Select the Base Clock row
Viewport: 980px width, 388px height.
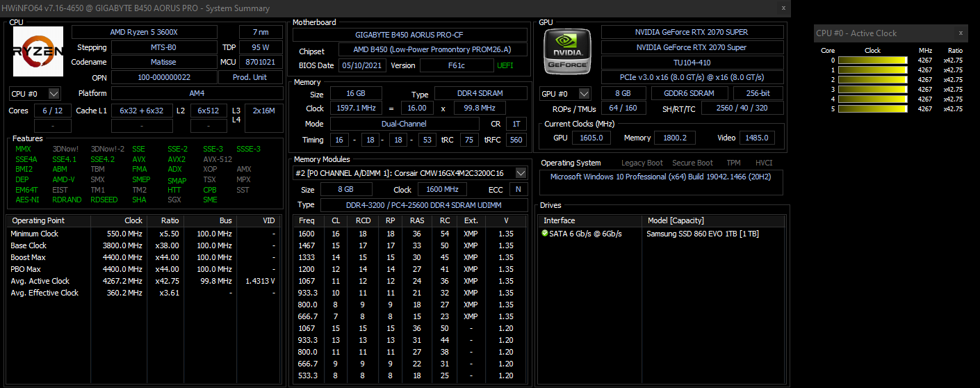tap(142, 245)
